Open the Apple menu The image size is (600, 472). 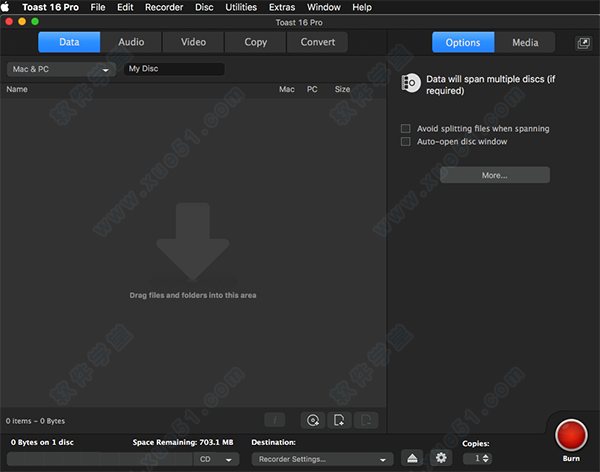coord(5,7)
